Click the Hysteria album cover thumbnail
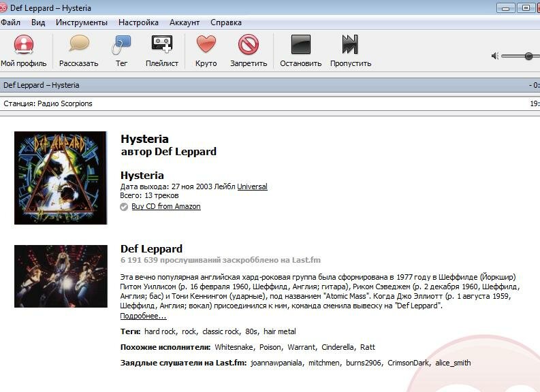The image size is (540, 392). (x=61, y=178)
